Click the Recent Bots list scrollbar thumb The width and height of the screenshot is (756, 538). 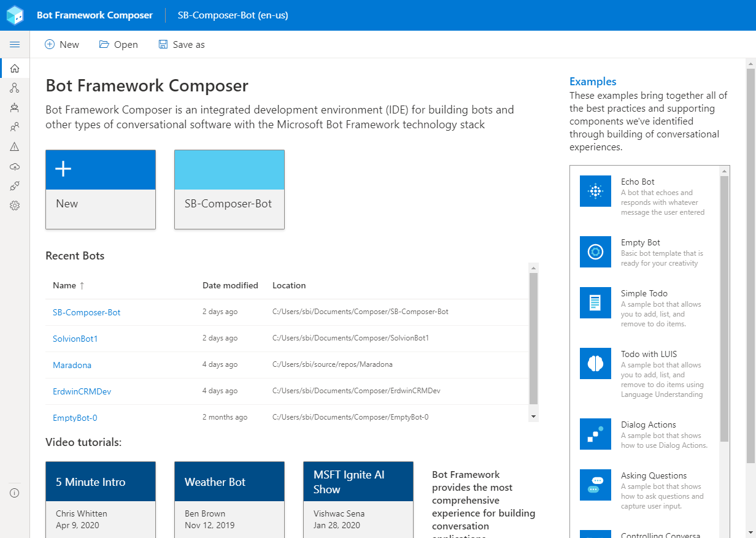(x=534, y=339)
